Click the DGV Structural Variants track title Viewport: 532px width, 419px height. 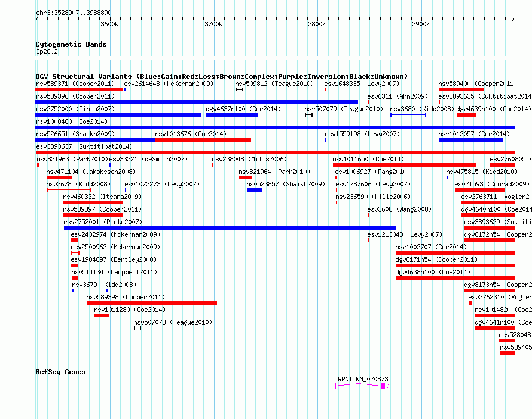click(x=222, y=77)
